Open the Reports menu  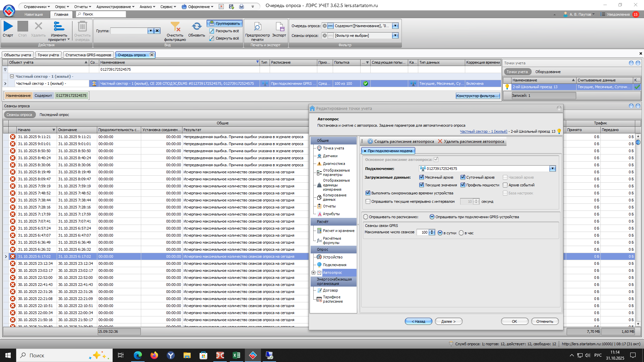pos(82,7)
